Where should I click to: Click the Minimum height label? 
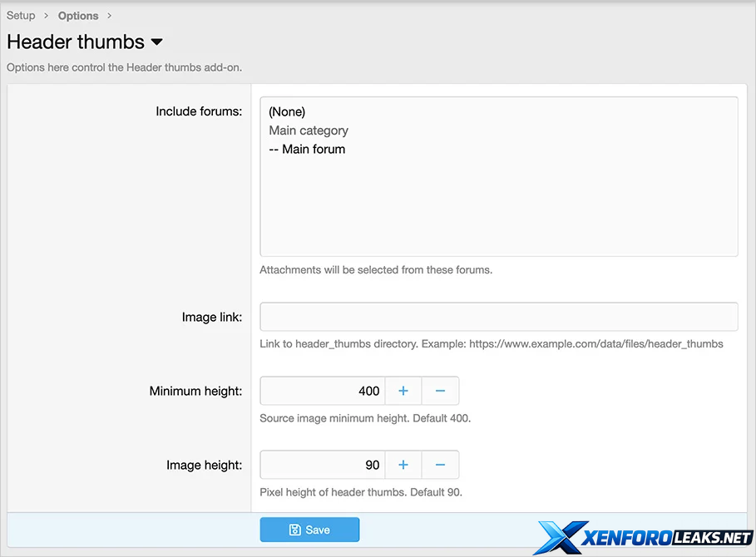click(195, 391)
